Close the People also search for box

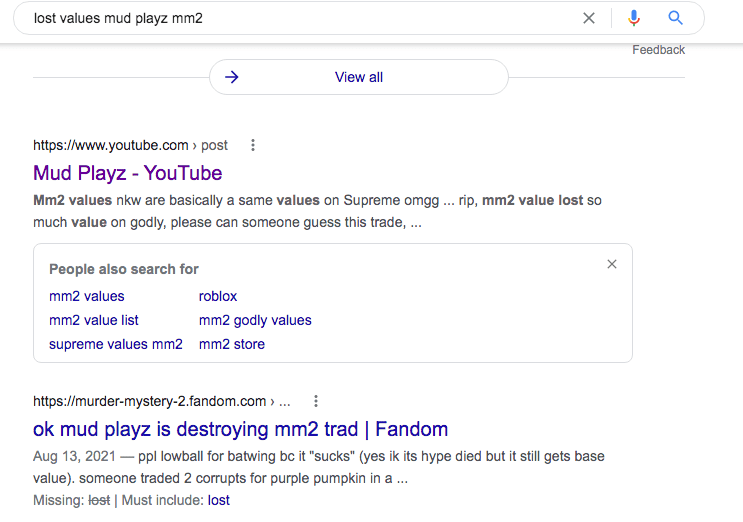(x=612, y=264)
